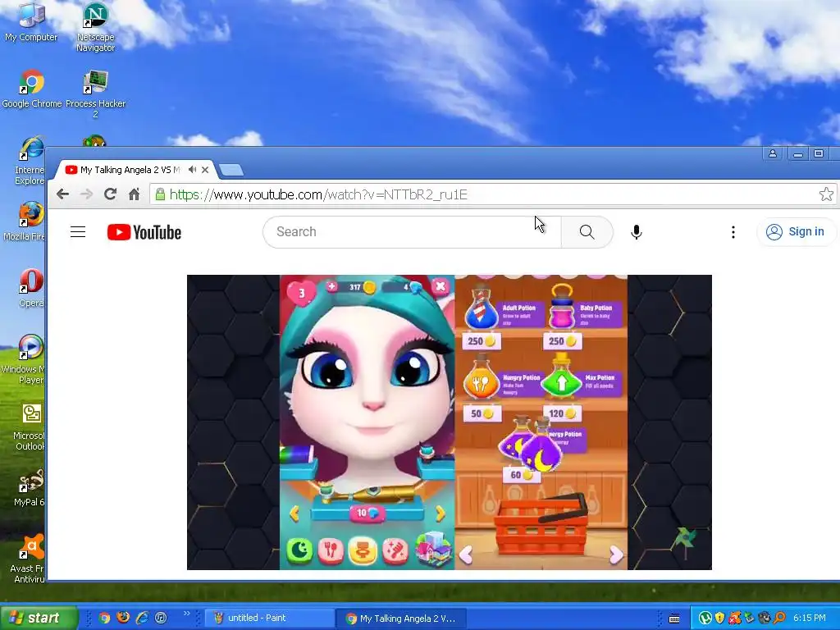
Task: Select the My Talking Angela 2 tab
Action: point(129,170)
